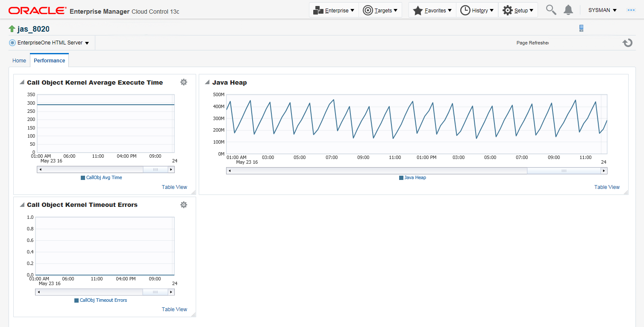The width and height of the screenshot is (644, 327).
Task: Switch to the Home tab
Action: point(19,61)
